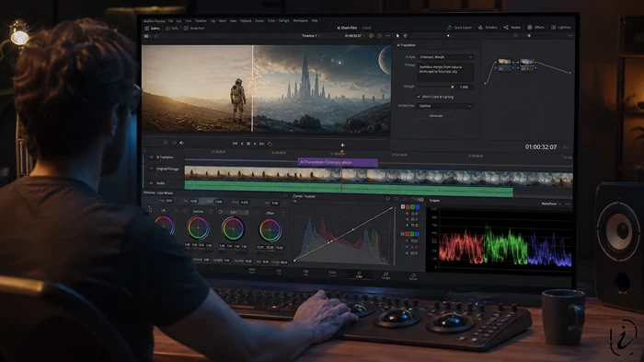Open the Color menu
644x362 pixels.
pyautogui.click(x=271, y=20)
